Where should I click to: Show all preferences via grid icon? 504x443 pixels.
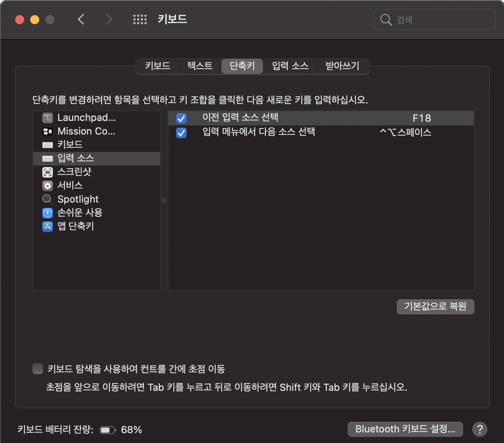click(140, 19)
